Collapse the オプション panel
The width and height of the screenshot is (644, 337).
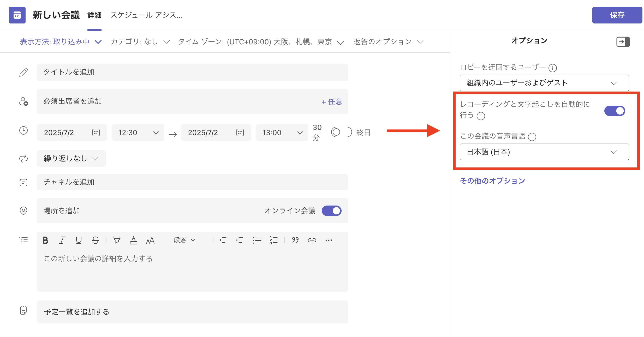(624, 42)
